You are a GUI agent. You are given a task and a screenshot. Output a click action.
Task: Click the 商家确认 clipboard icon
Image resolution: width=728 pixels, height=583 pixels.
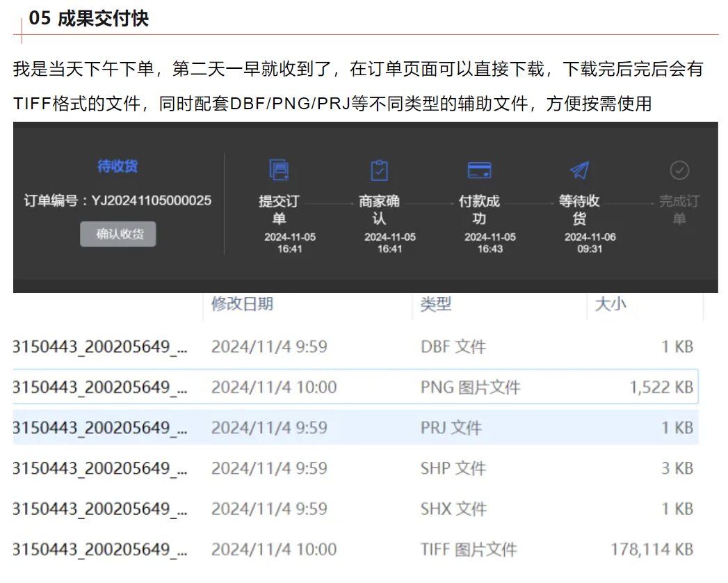(379, 170)
